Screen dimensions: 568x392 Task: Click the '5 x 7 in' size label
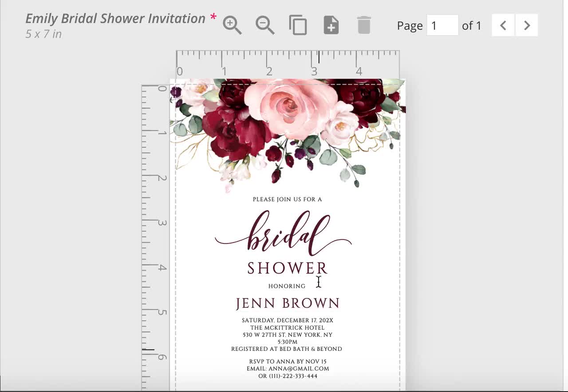tap(43, 34)
